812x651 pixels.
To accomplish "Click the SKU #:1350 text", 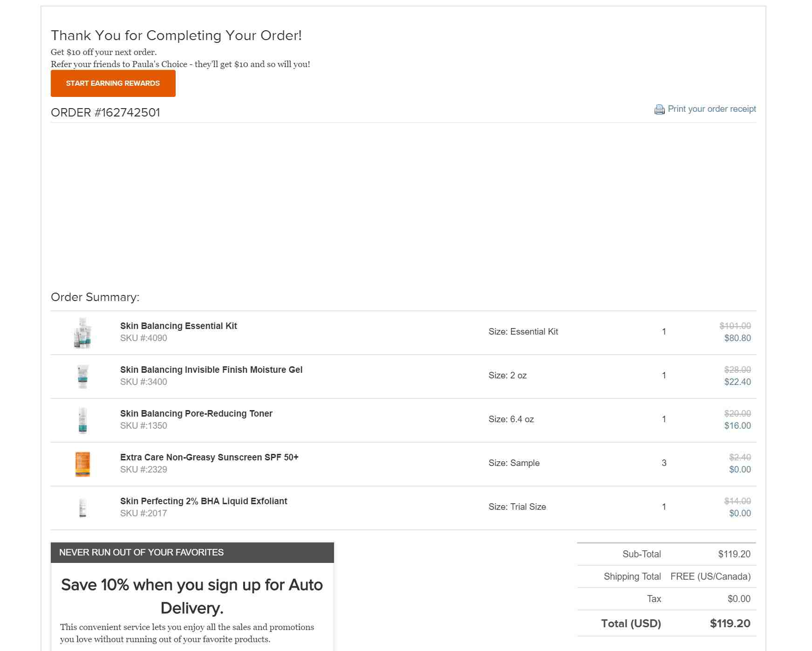I will click(143, 426).
